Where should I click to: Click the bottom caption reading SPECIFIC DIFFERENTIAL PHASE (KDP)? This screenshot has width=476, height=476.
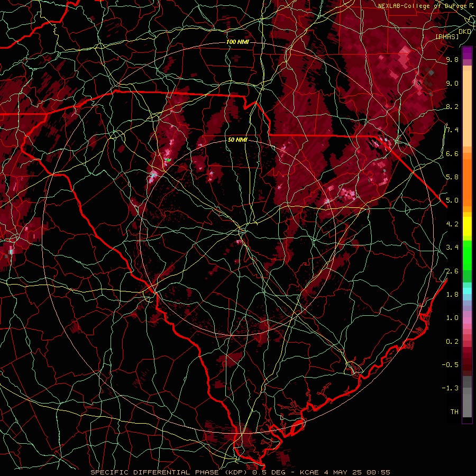click(x=169, y=472)
